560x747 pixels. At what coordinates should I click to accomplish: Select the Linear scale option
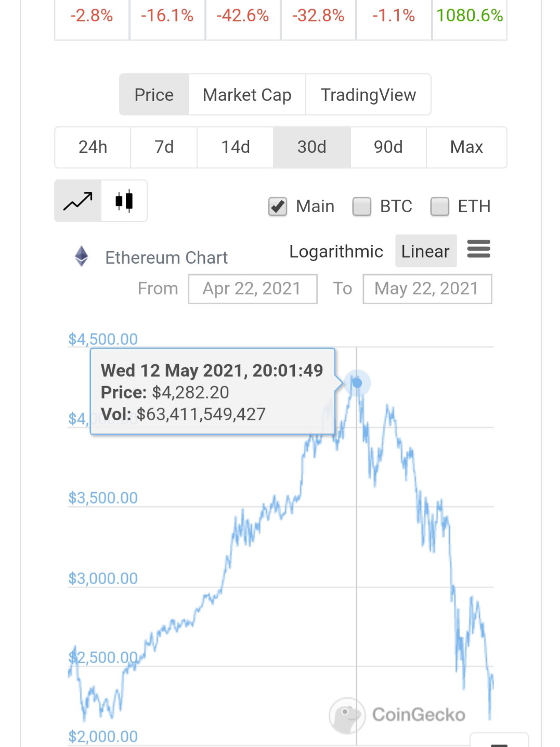click(x=426, y=251)
